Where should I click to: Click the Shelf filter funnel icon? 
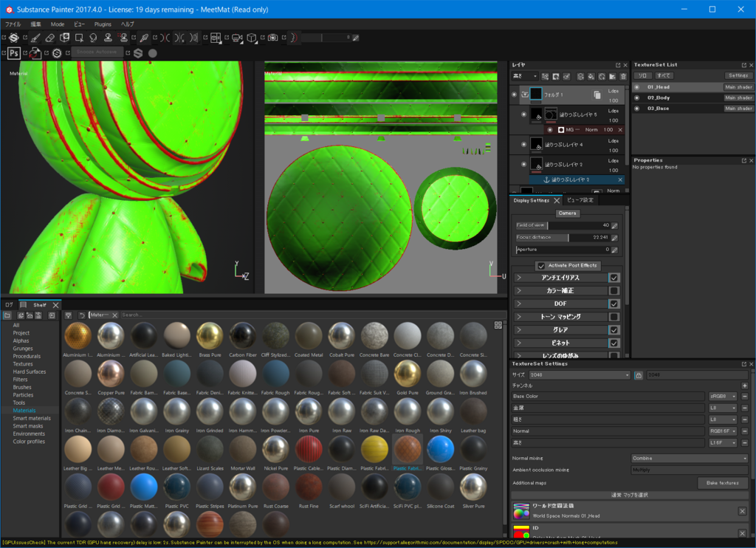(69, 315)
